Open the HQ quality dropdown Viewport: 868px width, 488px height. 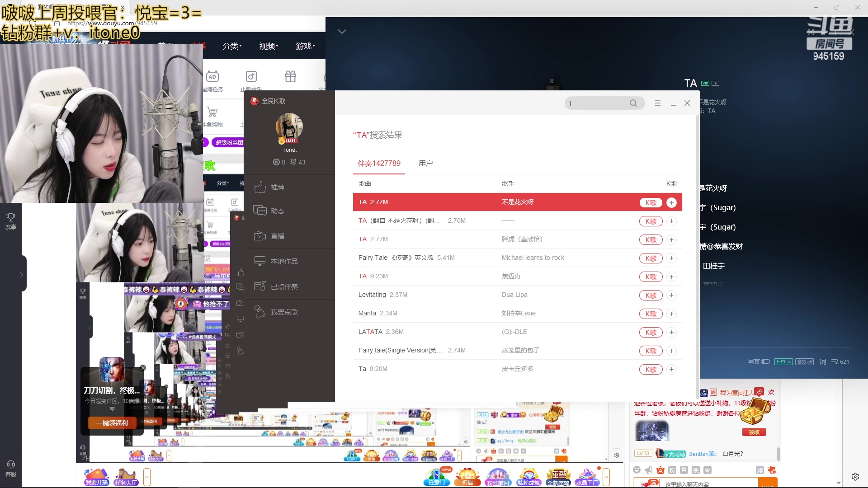click(783, 361)
